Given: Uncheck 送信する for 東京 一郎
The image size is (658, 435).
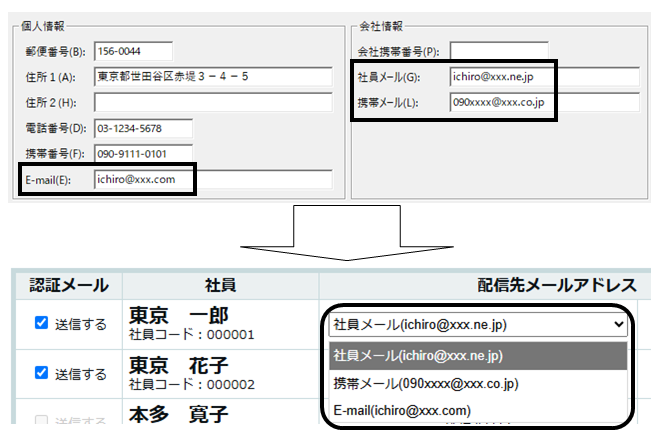Looking at the screenshot, I should click(41, 323).
